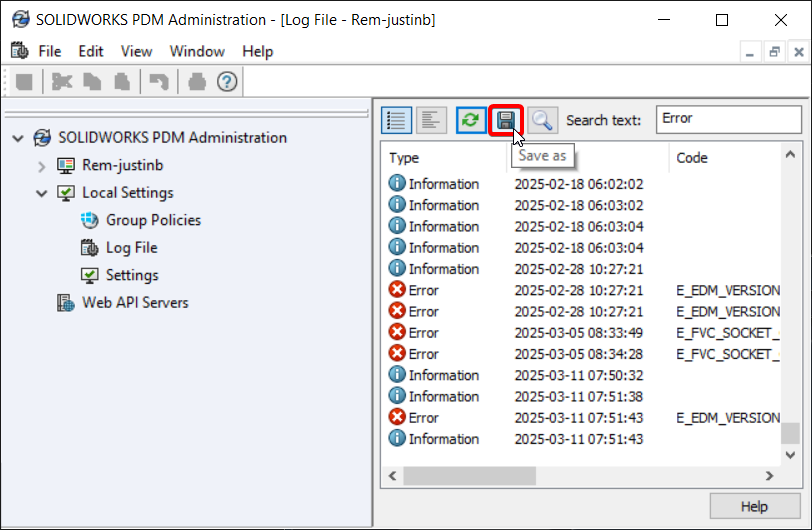Select Information entry 2025-02-18 06:02:02
The image size is (812, 530).
coord(583,184)
